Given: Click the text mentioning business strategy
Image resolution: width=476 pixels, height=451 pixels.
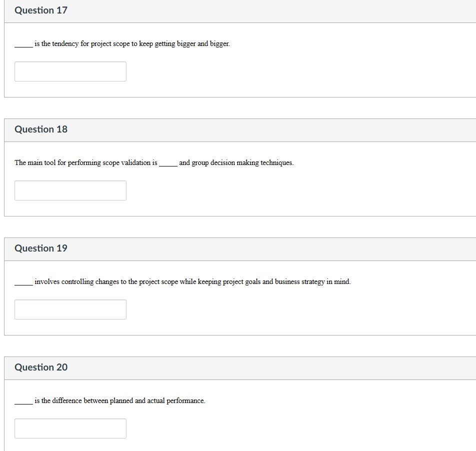Looking at the screenshot, I should tap(183, 281).
